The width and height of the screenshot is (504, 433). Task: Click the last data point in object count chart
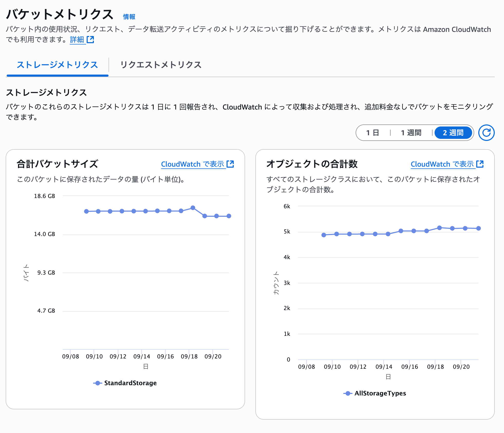click(478, 228)
